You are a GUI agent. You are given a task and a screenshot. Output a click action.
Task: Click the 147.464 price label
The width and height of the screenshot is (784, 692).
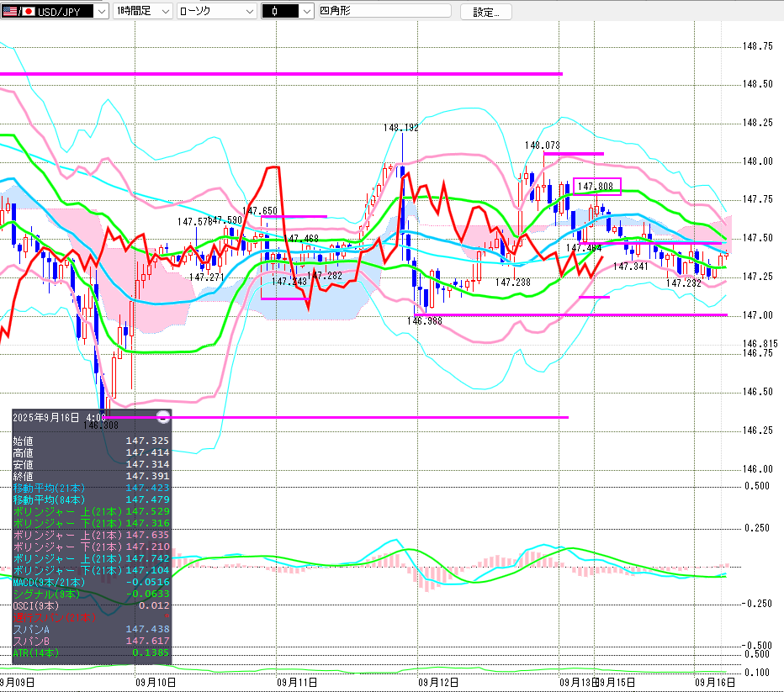[x=584, y=248]
